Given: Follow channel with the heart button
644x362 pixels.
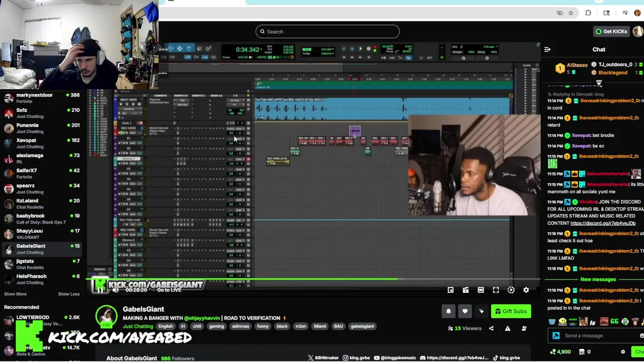Looking at the screenshot, I should pos(464,311).
